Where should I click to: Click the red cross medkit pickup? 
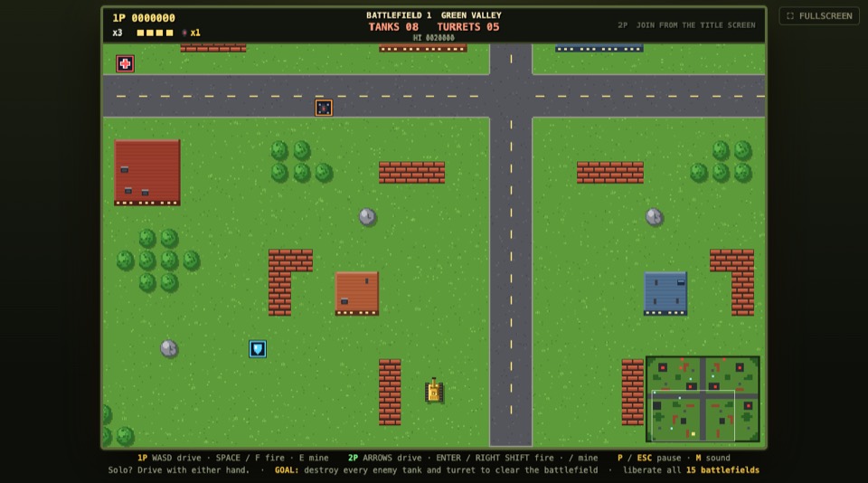(125, 63)
